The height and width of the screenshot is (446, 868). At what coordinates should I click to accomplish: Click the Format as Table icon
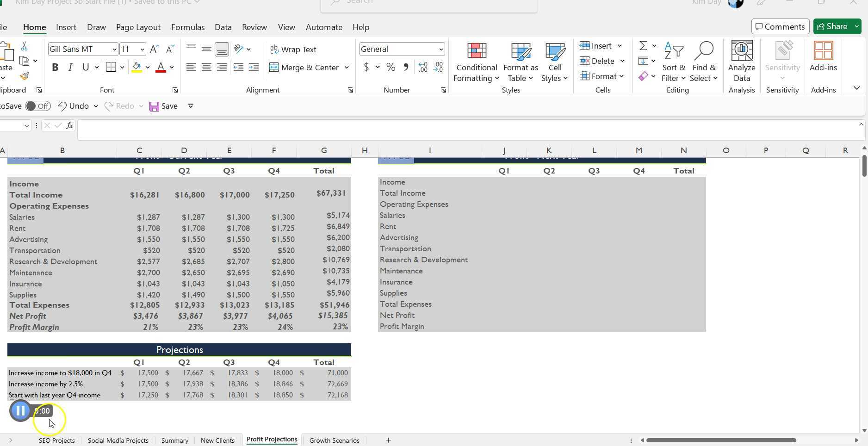tap(520, 62)
